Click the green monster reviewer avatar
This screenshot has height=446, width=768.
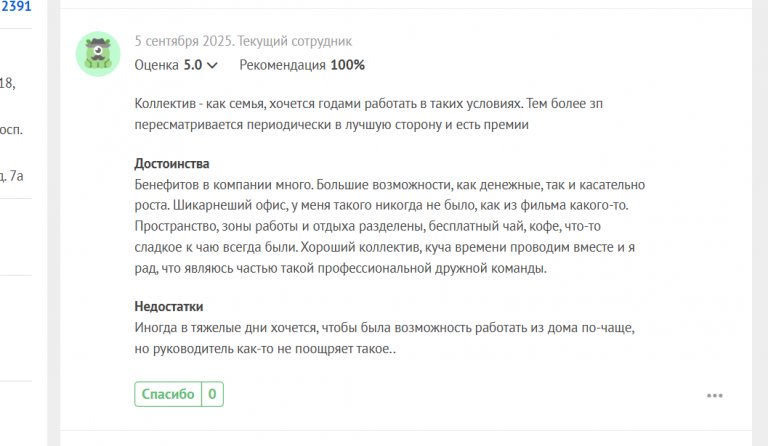coord(98,54)
